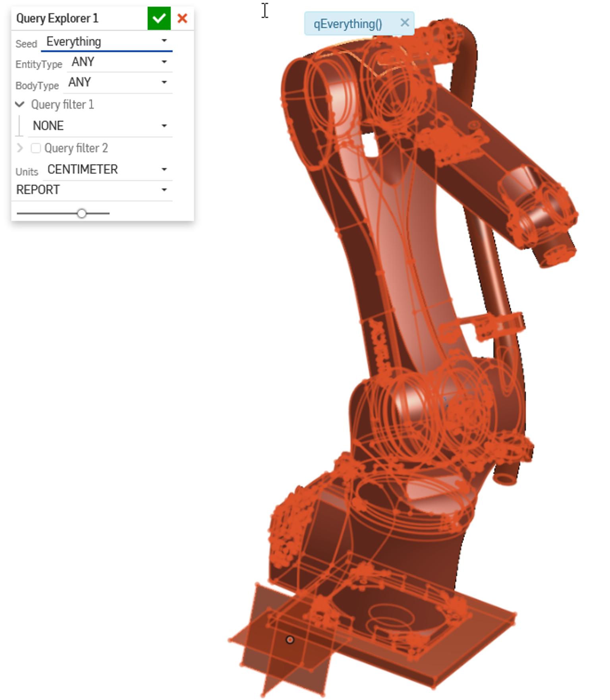Open the Seed dropdown showing Everything
610x700 pixels.
click(106, 41)
